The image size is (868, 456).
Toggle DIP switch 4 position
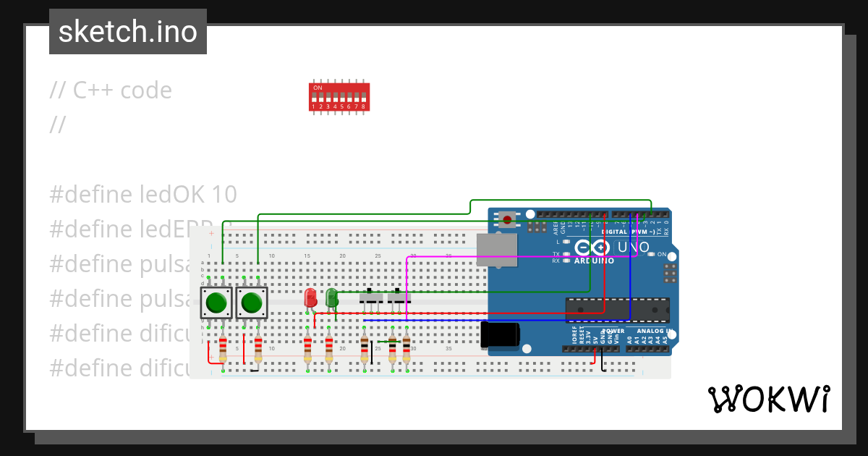pos(335,96)
